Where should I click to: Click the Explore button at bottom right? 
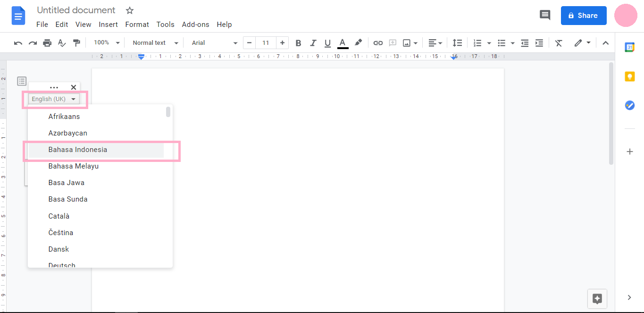coord(597,298)
